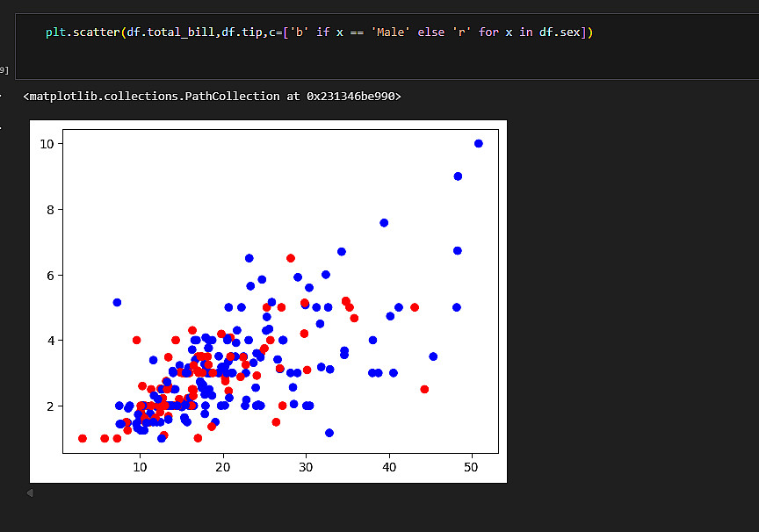Click the word 'scatter' in the code
The width and height of the screenshot is (759, 532).
(97, 32)
